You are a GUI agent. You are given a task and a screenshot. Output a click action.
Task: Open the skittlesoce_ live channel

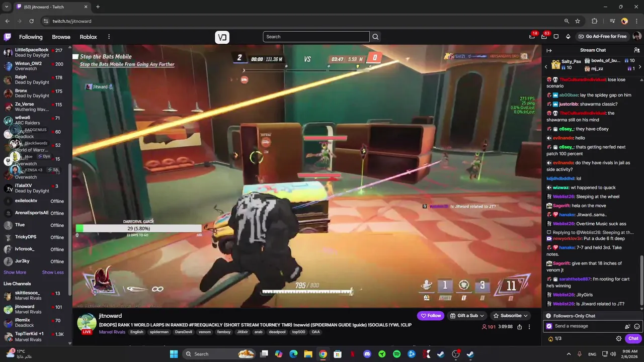pos(34,296)
